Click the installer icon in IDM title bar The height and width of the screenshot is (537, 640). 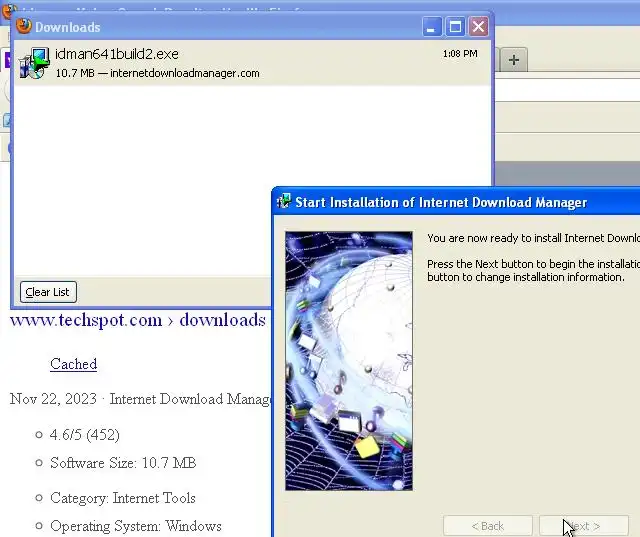coord(284,202)
